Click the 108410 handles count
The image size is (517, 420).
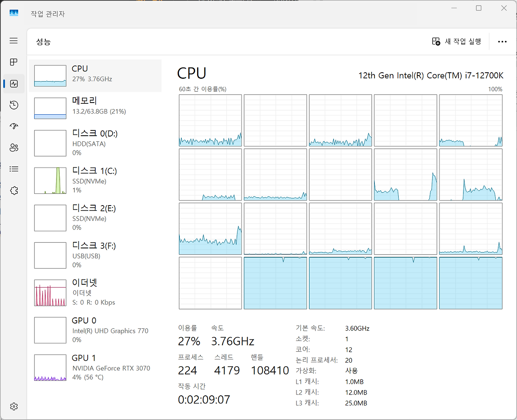point(270,370)
